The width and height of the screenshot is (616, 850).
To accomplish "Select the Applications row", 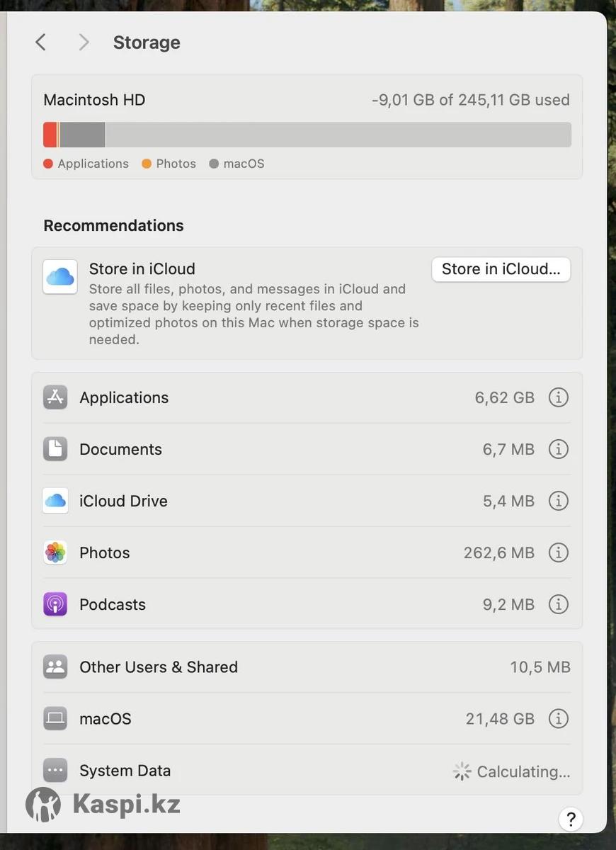I will (307, 397).
